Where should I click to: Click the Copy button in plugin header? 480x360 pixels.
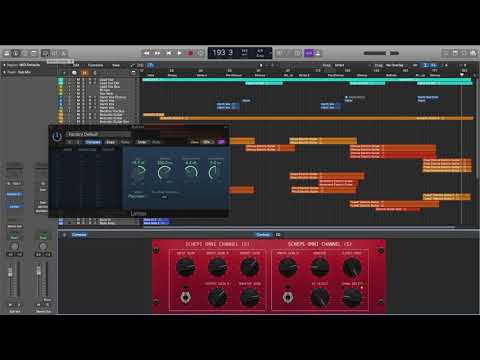pyautogui.click(x=110, y=142)
